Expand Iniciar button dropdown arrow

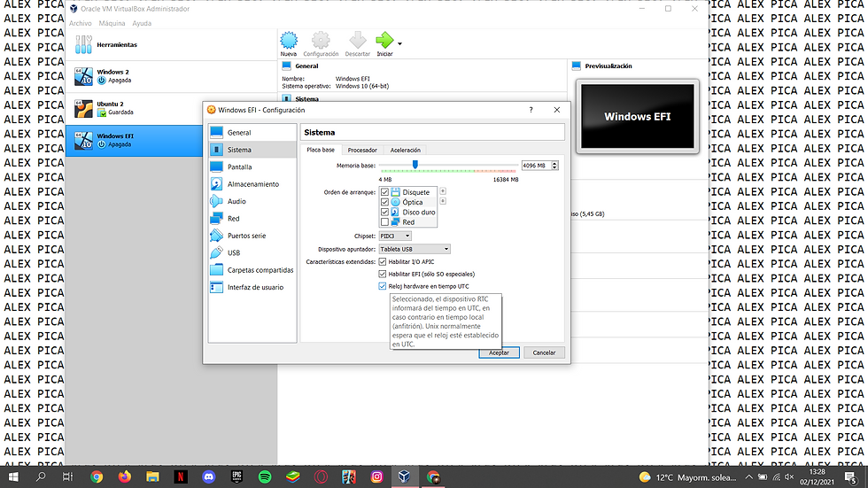click(399, 43)
